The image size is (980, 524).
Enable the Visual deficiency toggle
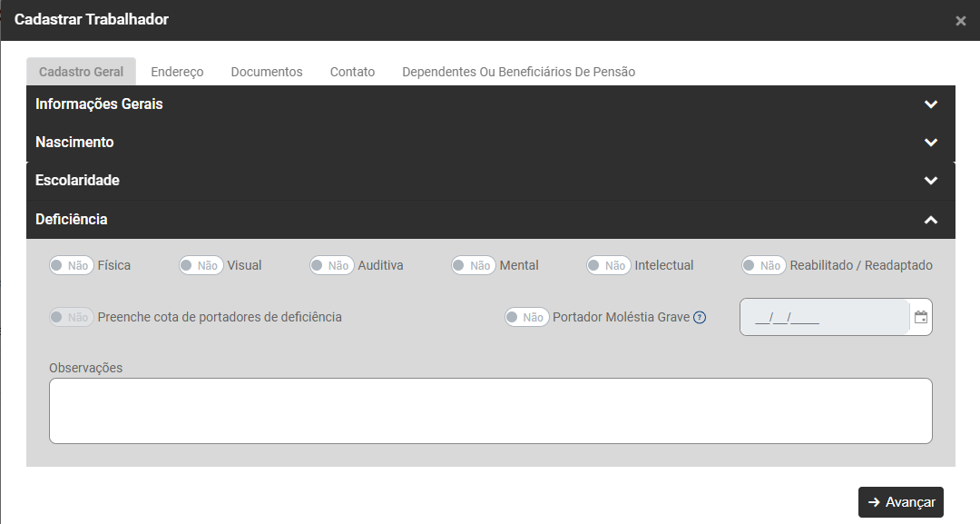coord(201,265)
